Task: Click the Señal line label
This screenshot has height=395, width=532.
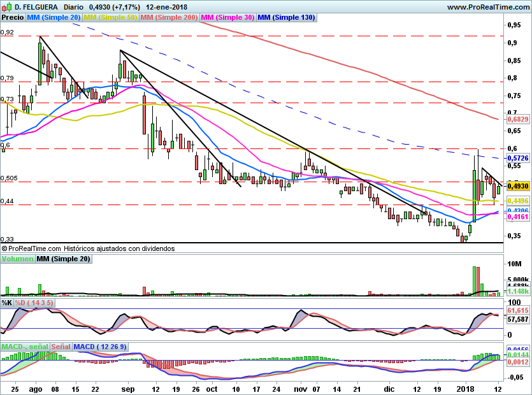Action: click(61, 347)
